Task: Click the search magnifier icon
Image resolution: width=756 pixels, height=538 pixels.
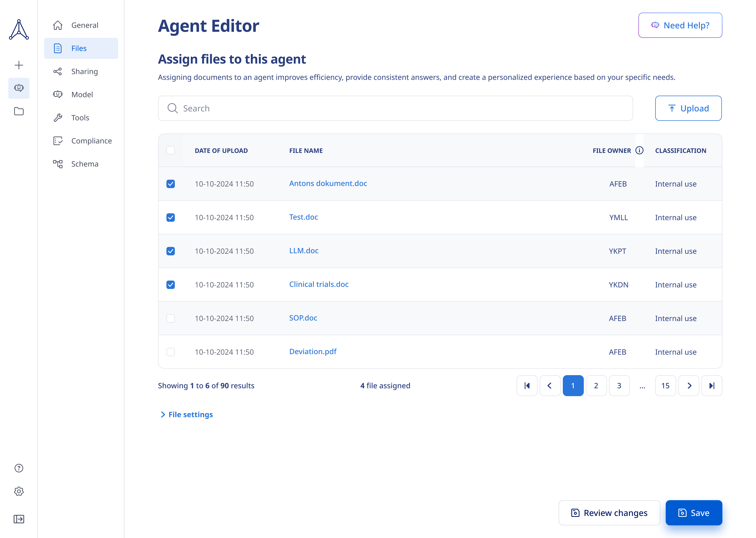Action: [x=172, y=108]
